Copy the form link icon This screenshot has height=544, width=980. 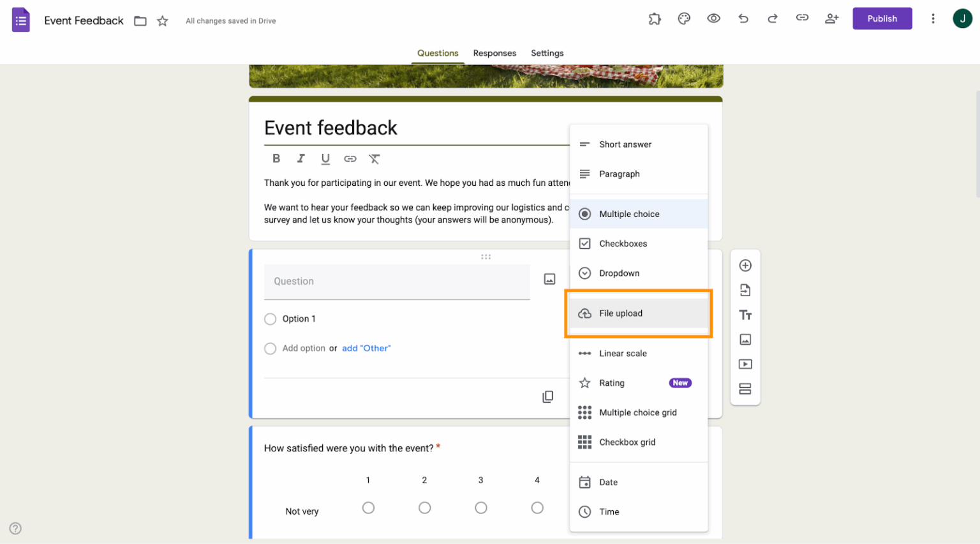(802, 19)
